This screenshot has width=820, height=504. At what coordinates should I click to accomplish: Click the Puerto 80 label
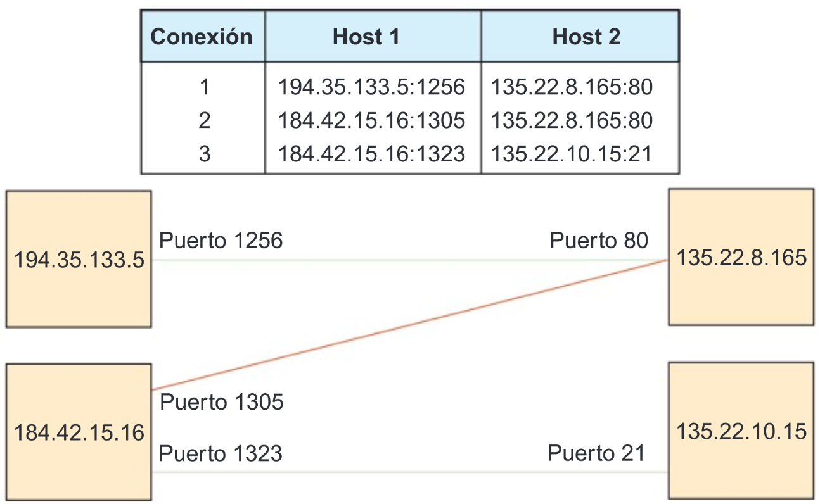(x=599, y=241)
